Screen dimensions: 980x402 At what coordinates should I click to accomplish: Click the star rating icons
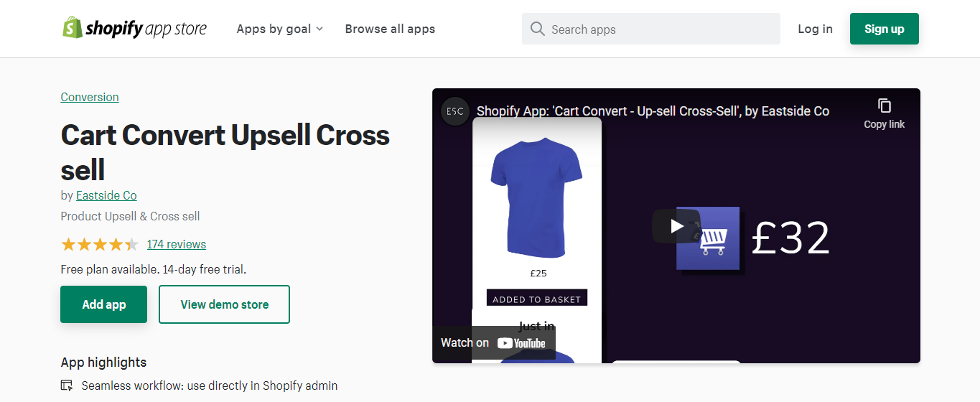100,244
